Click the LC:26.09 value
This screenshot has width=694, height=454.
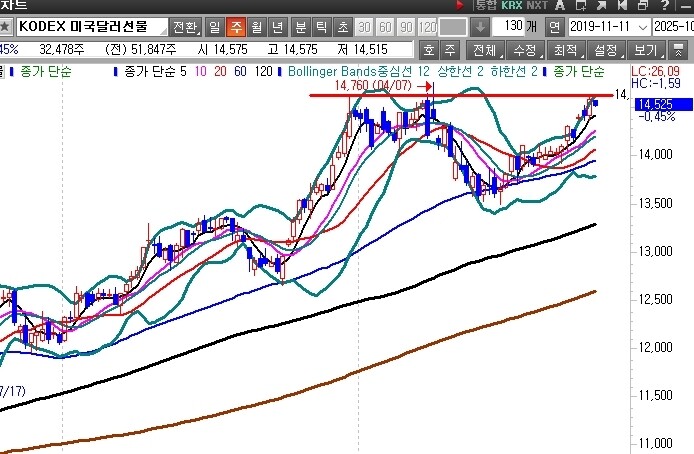[655, 71]
